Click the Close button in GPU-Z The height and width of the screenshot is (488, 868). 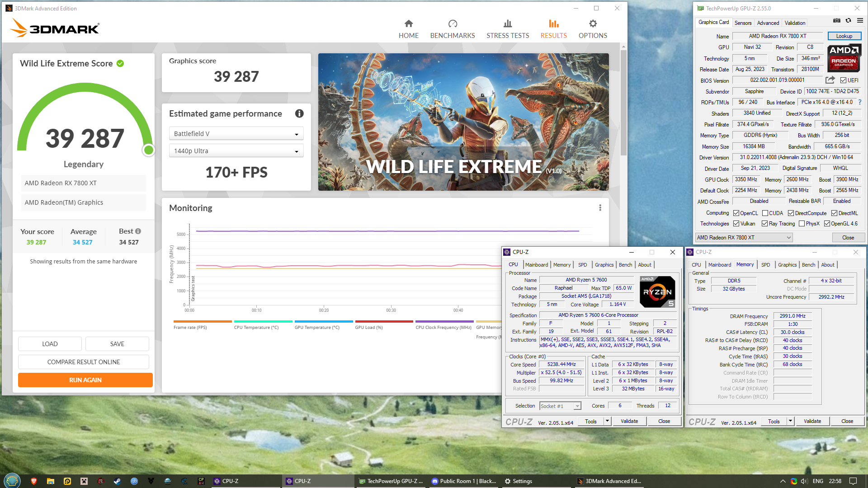click(848, 238)
